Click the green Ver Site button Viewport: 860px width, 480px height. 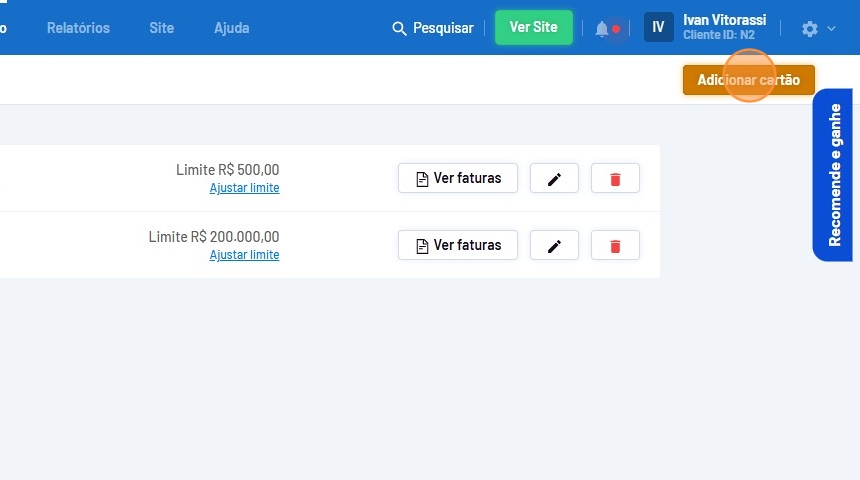pos(533,28)
